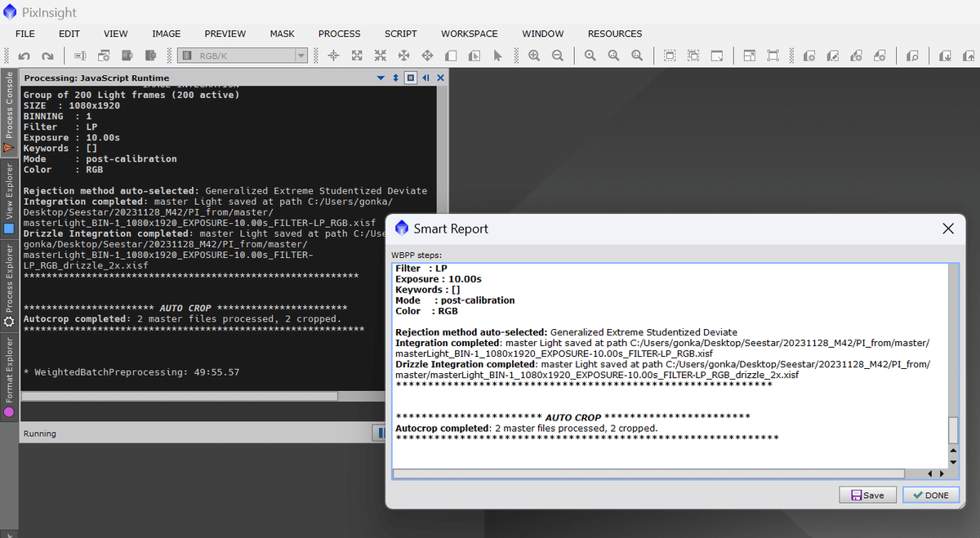Open the FILE menu

pos(25,33)
